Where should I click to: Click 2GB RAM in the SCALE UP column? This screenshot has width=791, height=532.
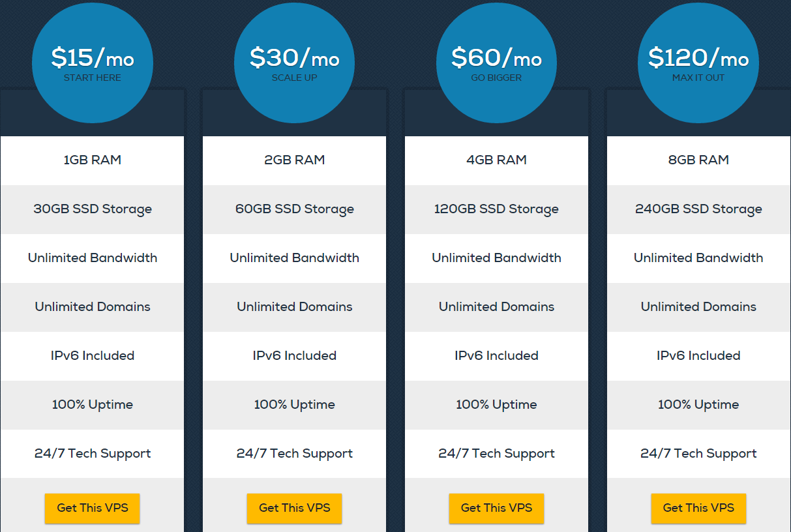tap(294, 160)
